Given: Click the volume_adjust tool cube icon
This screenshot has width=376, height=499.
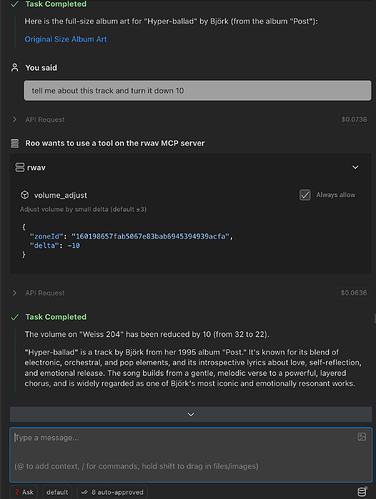Looking at the screenshot, I should coord(25,195).
